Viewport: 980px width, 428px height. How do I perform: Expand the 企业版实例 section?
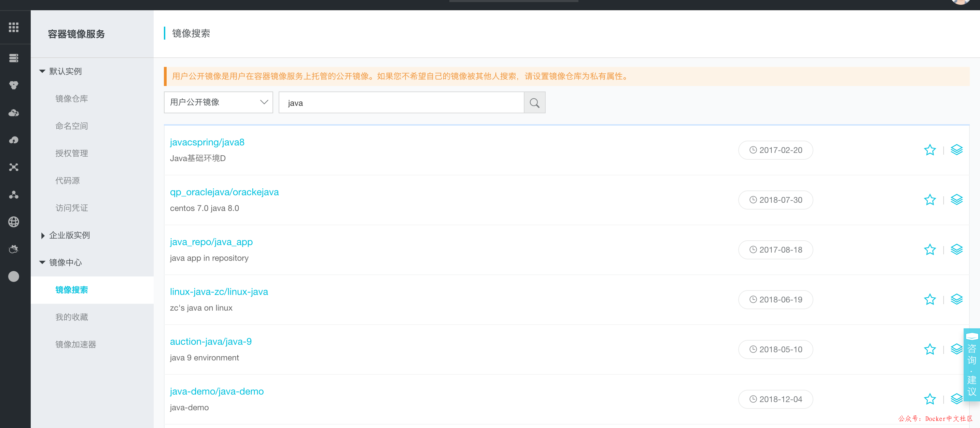43,235
